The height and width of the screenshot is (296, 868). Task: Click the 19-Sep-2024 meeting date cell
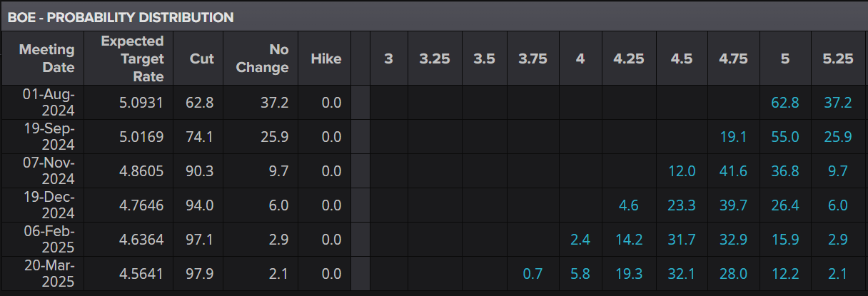tap(49, 137)
